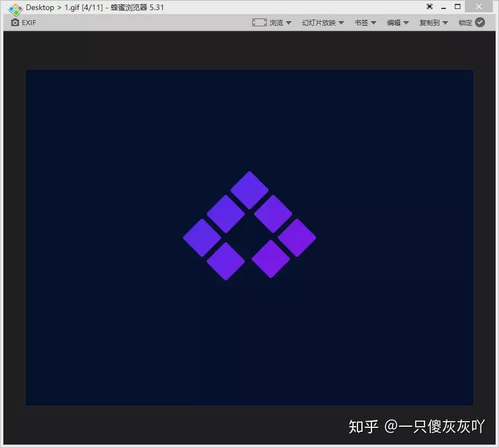Minimize the image viewer window
The height and width of the screenshot is (448, 499).
pyautogui.click(x=444, y=7)
